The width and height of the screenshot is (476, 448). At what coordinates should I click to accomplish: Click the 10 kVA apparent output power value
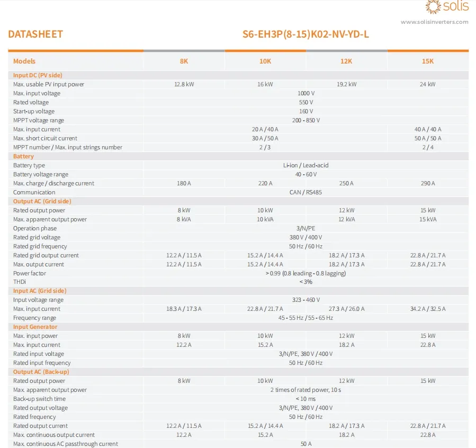tap(265, 219)
